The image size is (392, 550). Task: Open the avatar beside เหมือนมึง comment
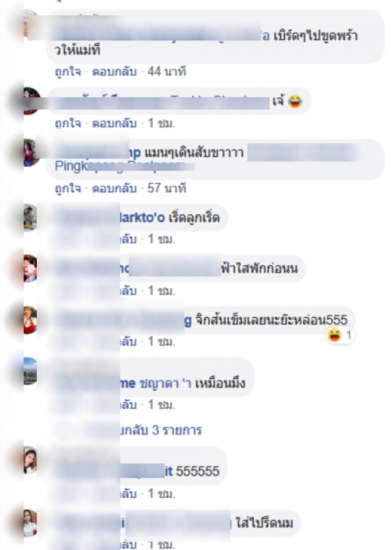point(30,371)
